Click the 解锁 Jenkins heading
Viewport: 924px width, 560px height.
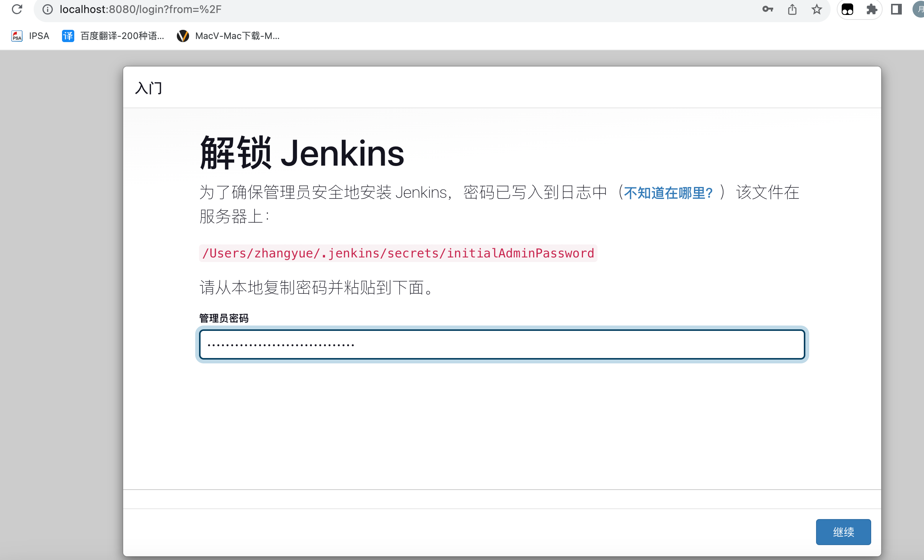tap(302, 153)
